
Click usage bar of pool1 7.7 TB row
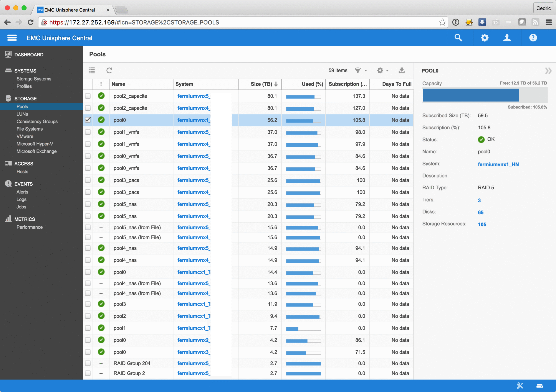[x=303, y=329]
